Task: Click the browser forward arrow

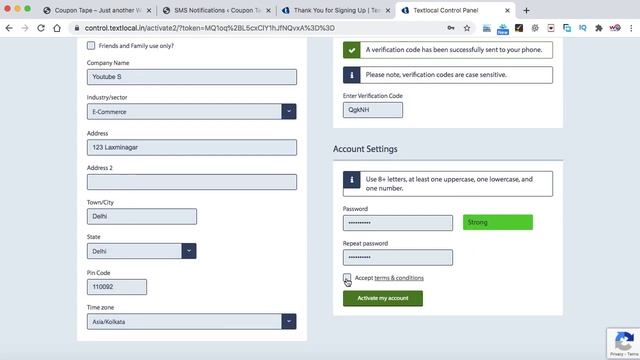Action: 25,28
